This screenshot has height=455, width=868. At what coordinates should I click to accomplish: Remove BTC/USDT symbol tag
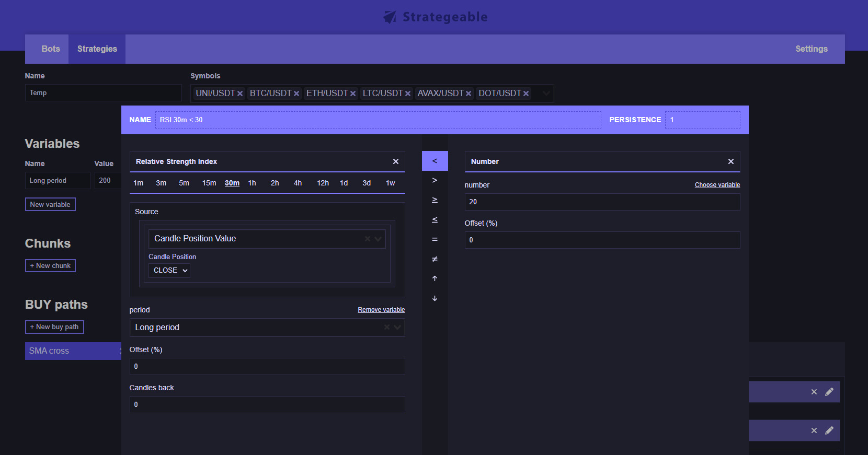(296, 94)
